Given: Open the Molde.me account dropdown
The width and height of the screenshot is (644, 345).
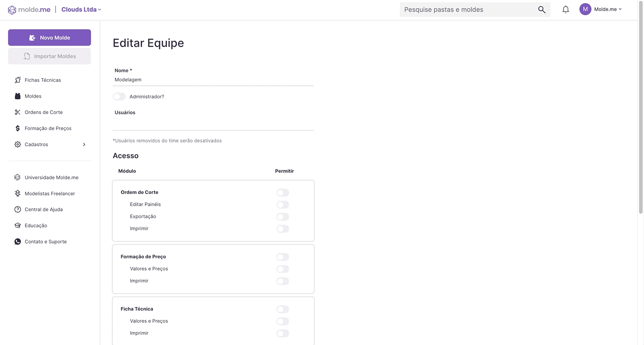Looking at the screenshot, I should (608, 9).
